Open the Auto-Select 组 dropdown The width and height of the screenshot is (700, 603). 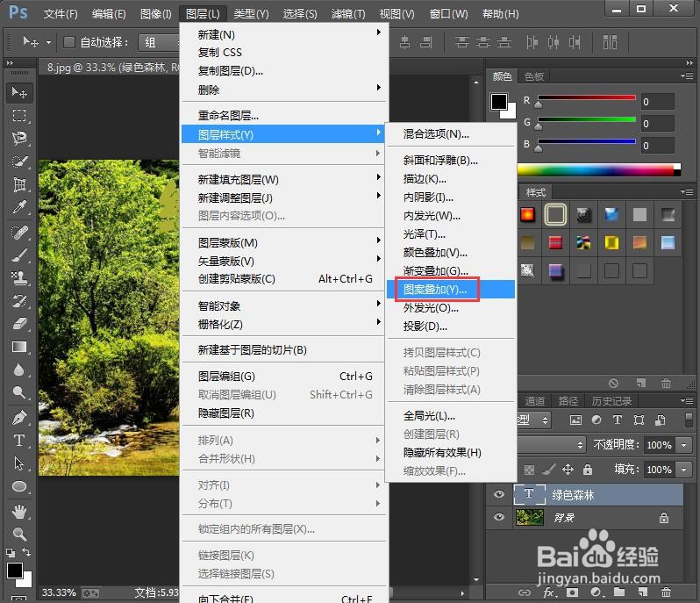[x=159, y=42]
